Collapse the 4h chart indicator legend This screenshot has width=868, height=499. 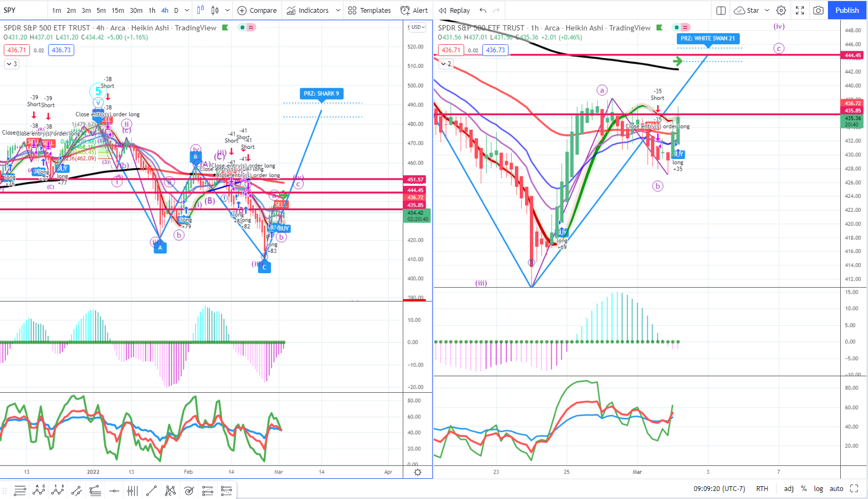[11, 64]
